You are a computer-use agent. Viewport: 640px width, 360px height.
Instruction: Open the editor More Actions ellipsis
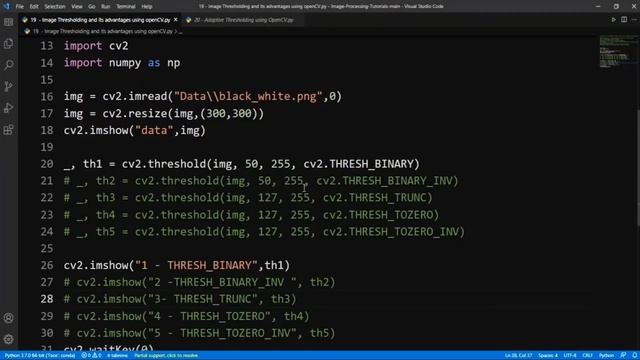635,20
